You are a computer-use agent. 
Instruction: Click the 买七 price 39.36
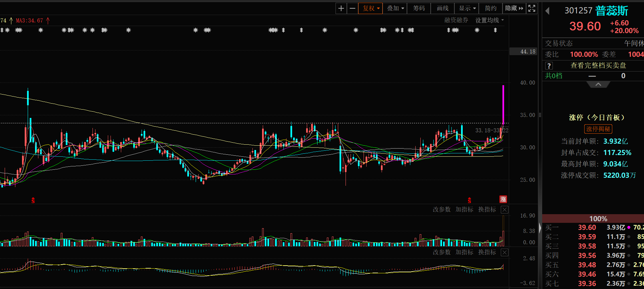click(587, 284)
